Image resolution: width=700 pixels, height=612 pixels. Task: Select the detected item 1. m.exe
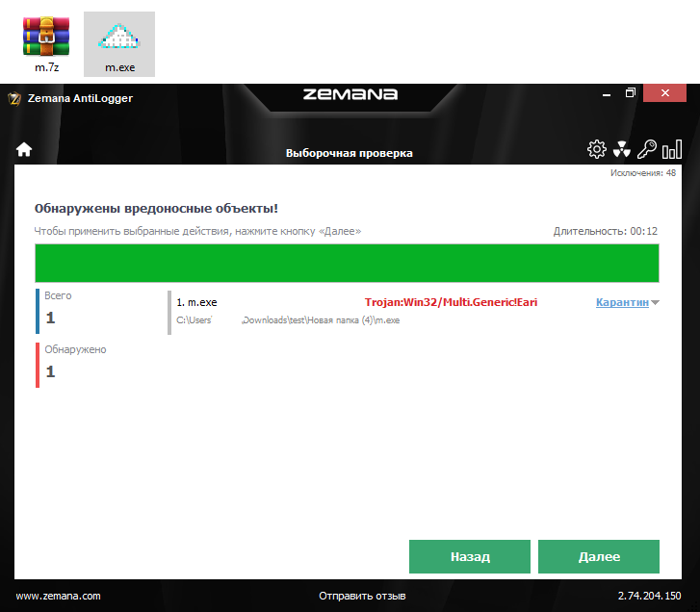click(196, 302)
